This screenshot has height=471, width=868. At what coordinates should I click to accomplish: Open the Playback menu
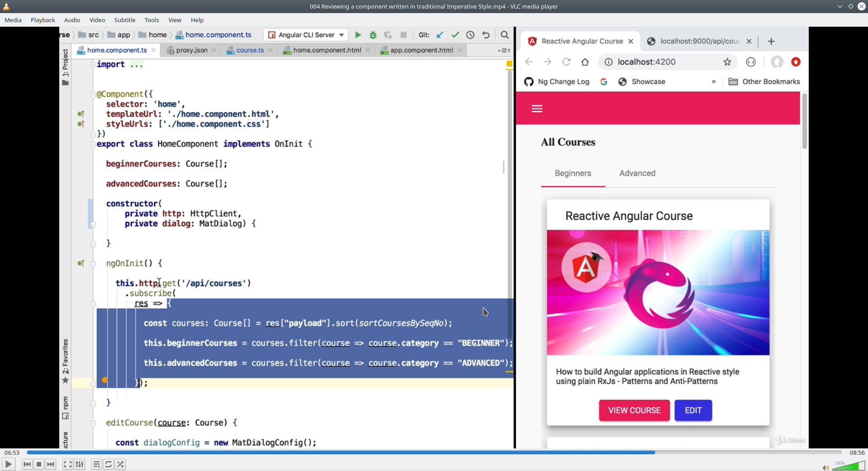pyautogui.click(x=43, y=20)
